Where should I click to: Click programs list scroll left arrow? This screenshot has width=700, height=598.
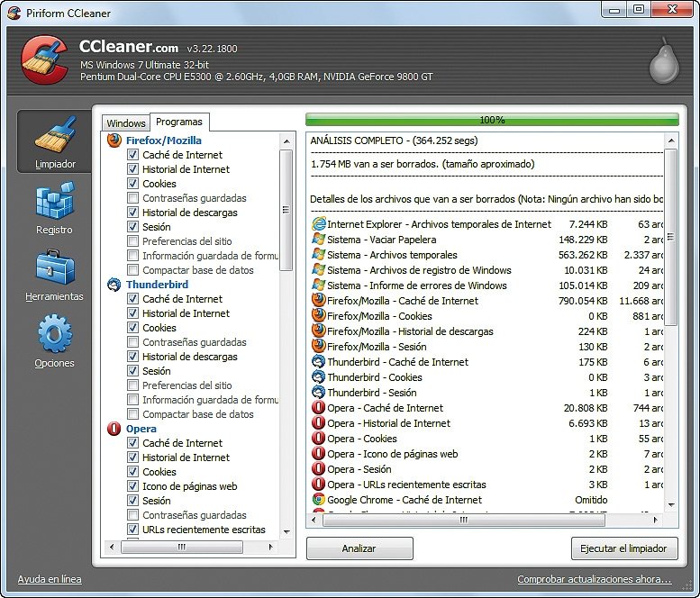coord(112,548)
